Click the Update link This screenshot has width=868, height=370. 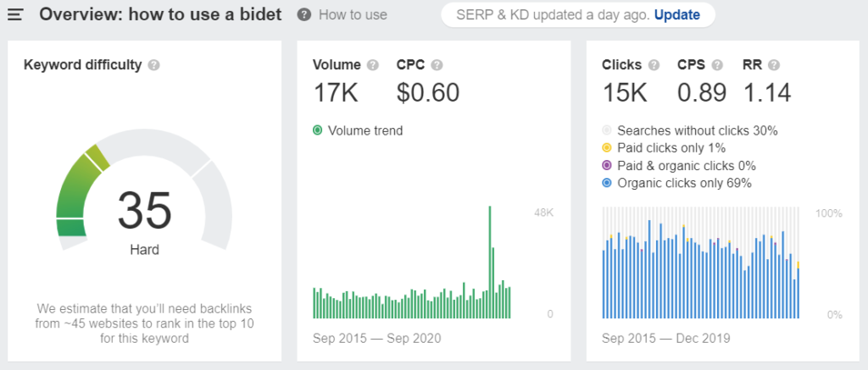tap(676, 15)
